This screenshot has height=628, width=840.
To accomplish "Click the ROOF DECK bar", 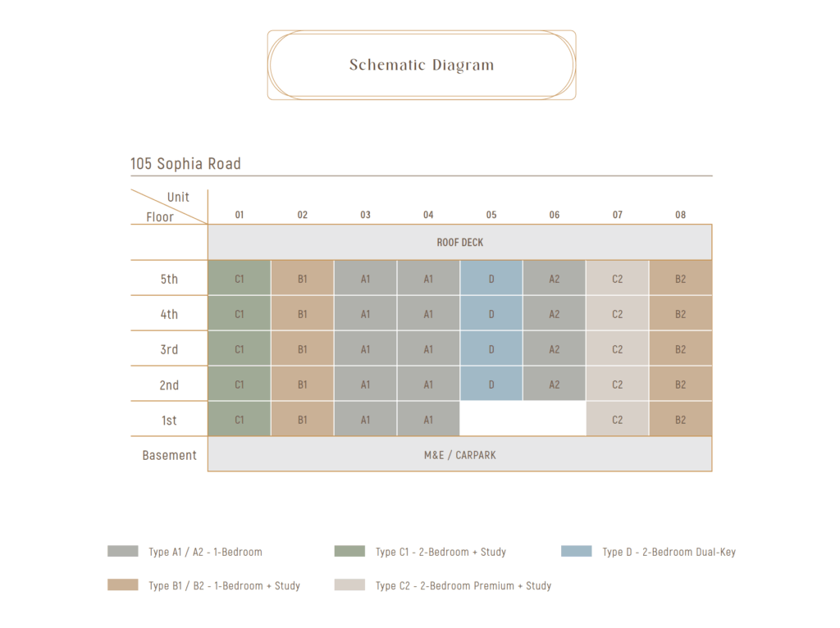I will [459, 243].
